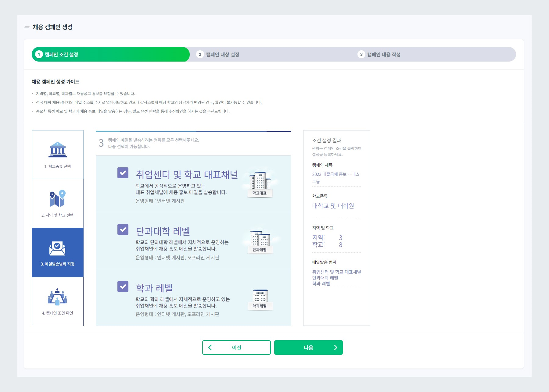Viewport: 549px width, 392px height.
Task: Click the map icon for 지역 및 학교 선택
Action: tap(58, 199)
